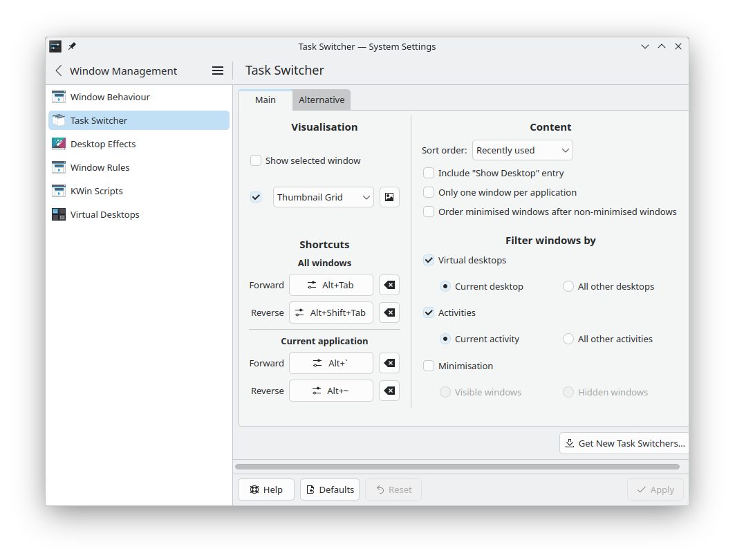Clear the Alt+~ reverse shortcut
735x560 pixels.
coord(389,391)
